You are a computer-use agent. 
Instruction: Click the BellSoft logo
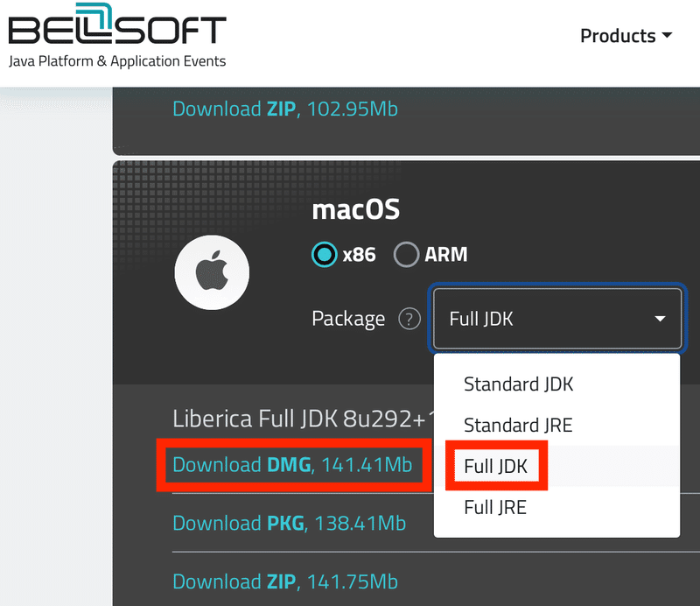pyautogui.click(x=116, y=29)
